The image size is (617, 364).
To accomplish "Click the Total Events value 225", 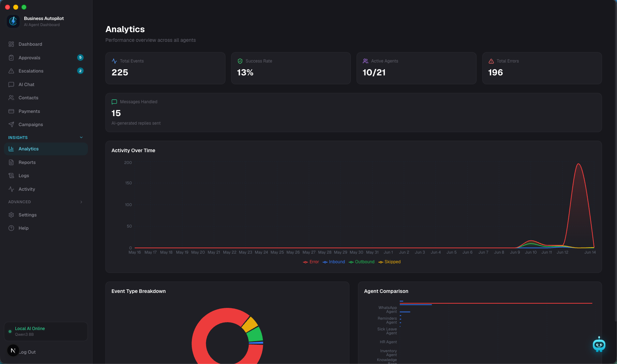I will coord(120,73).
